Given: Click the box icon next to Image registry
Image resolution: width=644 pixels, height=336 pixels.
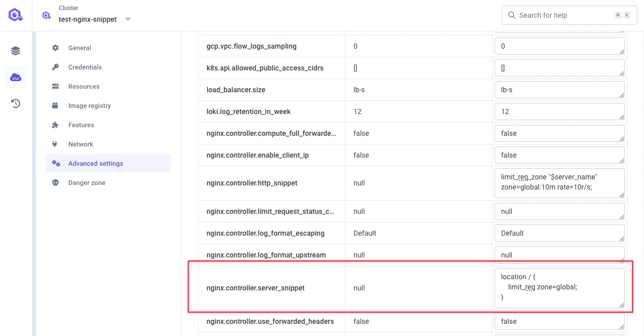Looking at the screenshot, I should (x=55, y=105).
